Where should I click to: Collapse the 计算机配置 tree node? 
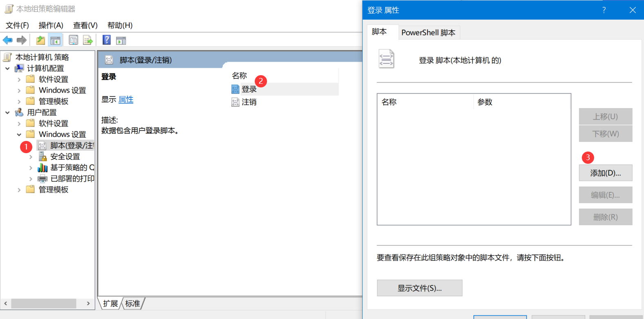click(7, 68)
